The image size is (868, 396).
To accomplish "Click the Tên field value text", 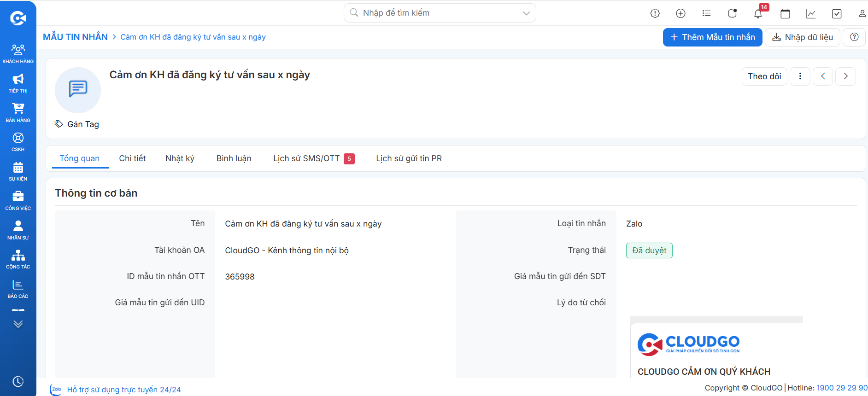I will pyautogui.click(x=303, y=224).
